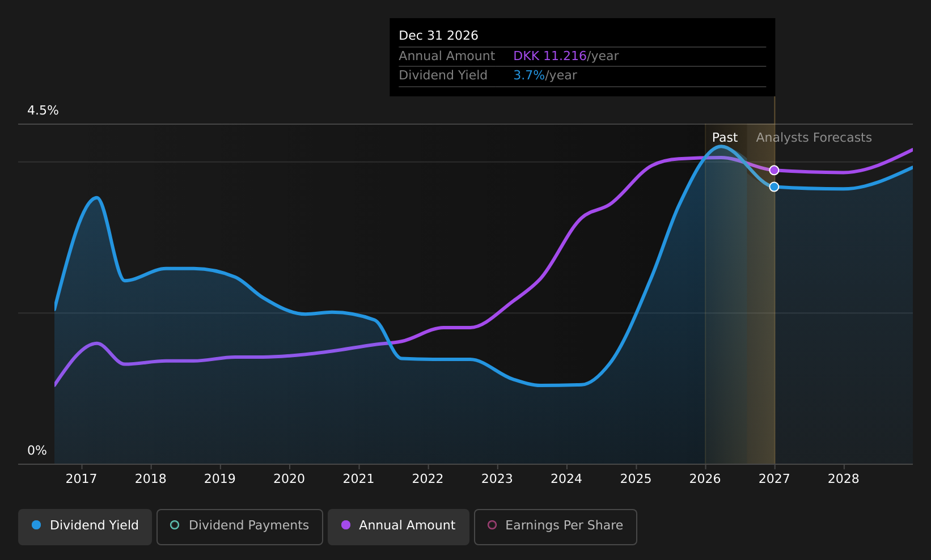Click the 2020 x-axis label
Image resolution: width=931 pixels, height=560 pixels.
click(x=289, y=479)
